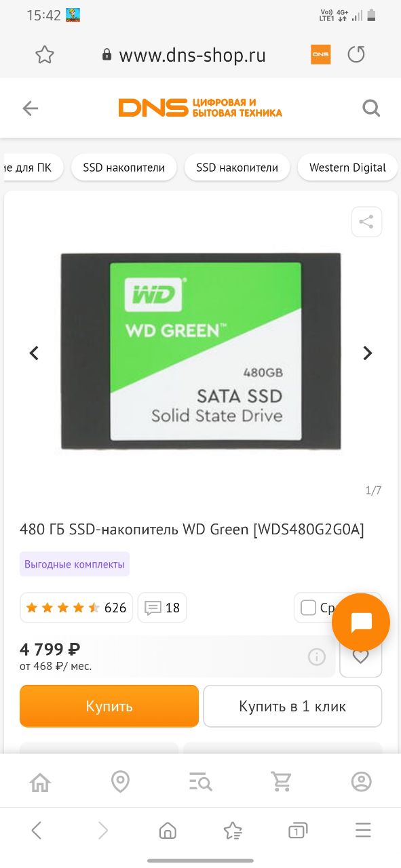Screen dimensions: 401x868
Task: Reload the page using refresh icon
Action: point(356,55)
